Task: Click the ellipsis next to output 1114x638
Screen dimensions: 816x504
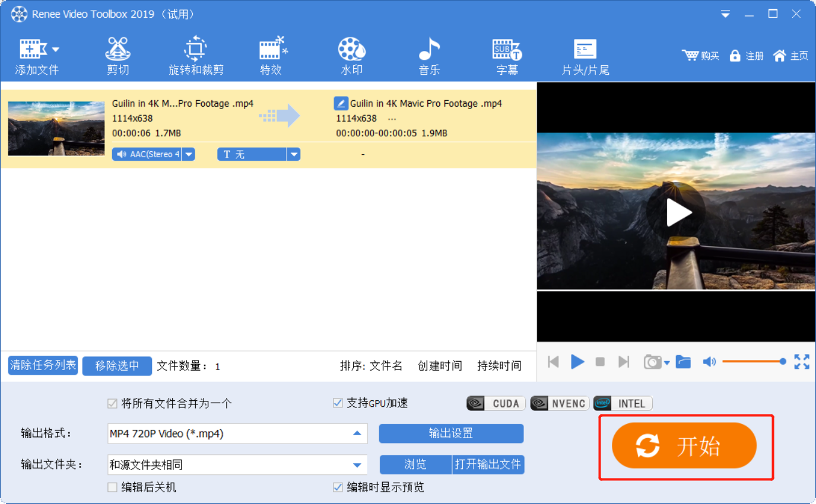Action: (392, 119)
